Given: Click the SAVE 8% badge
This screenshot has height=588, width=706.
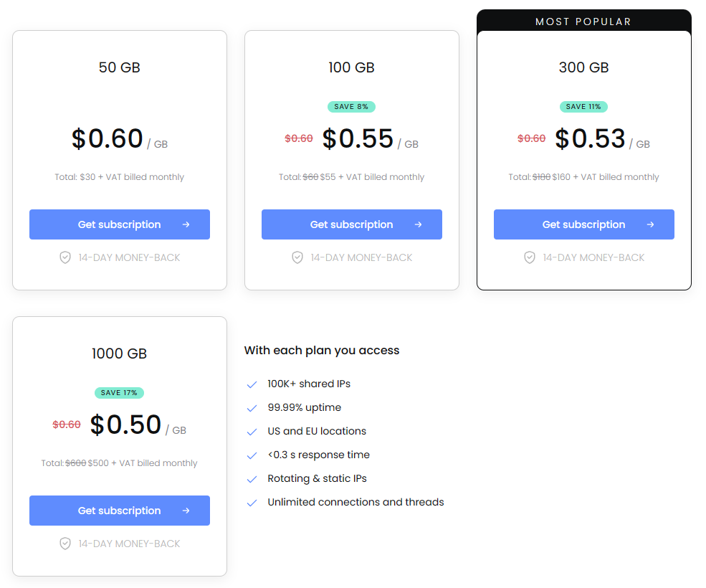Looking at the screenshot, I should [x=351, y=107].
